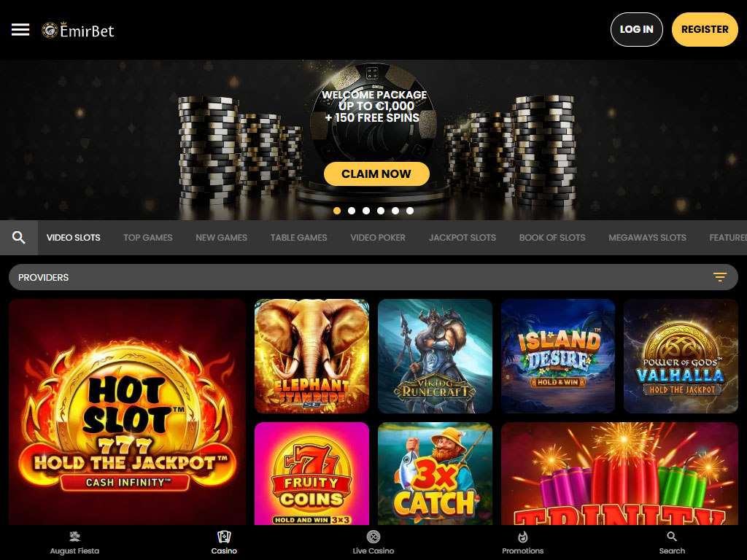Click the Log In button

(636, 29)
